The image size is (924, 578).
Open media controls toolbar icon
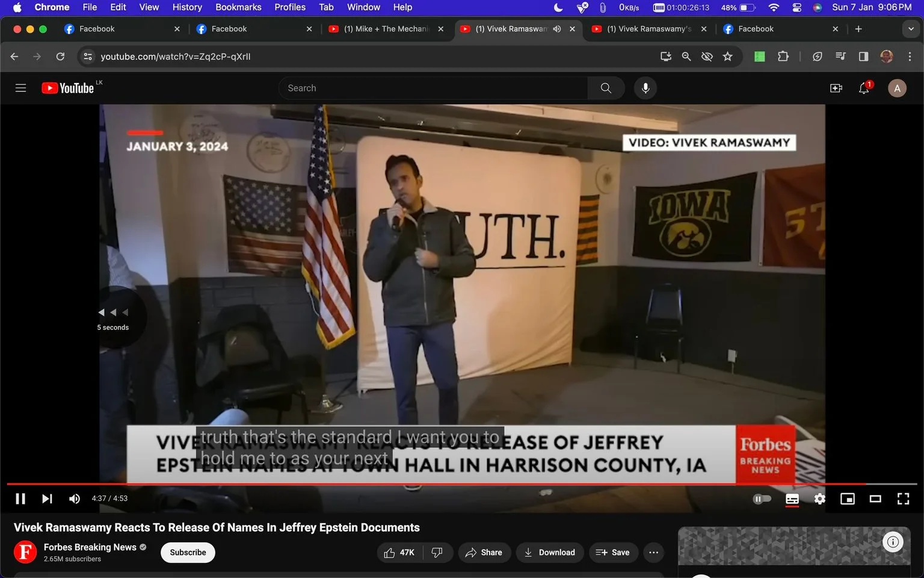[x=840, y=57]
